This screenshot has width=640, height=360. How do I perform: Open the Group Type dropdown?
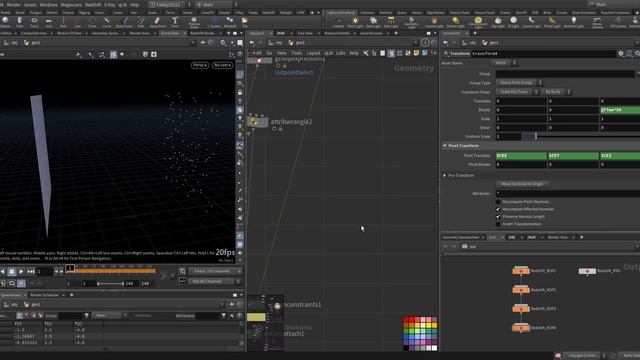click(519, 83)
